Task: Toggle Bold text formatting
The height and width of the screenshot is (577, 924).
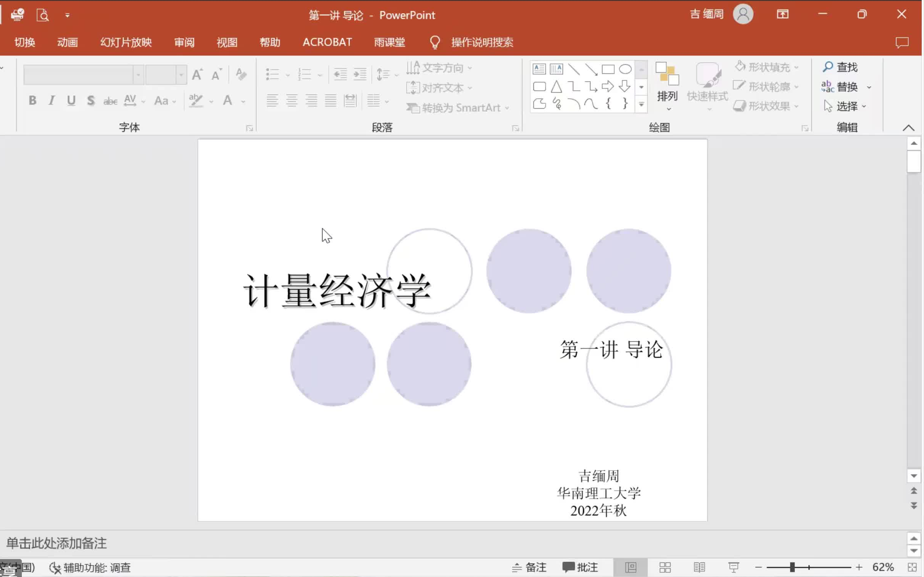Action: pos(33,101)
